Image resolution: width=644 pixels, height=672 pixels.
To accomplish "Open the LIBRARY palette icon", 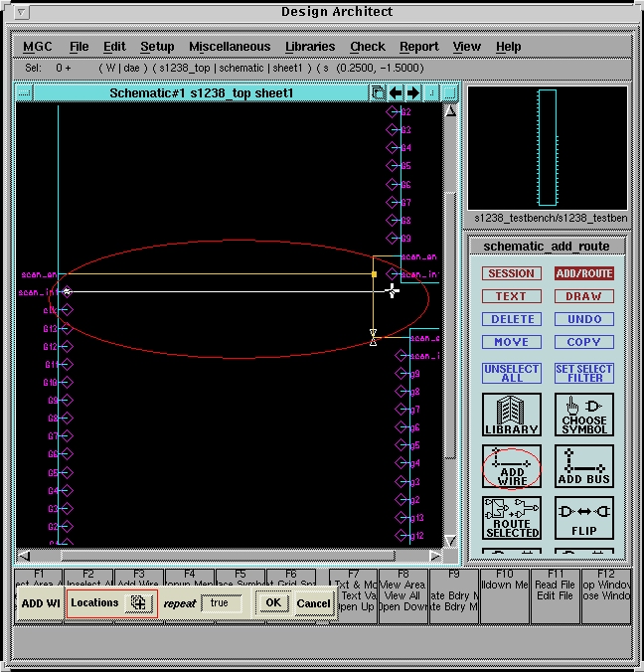I will pos(512,415).
